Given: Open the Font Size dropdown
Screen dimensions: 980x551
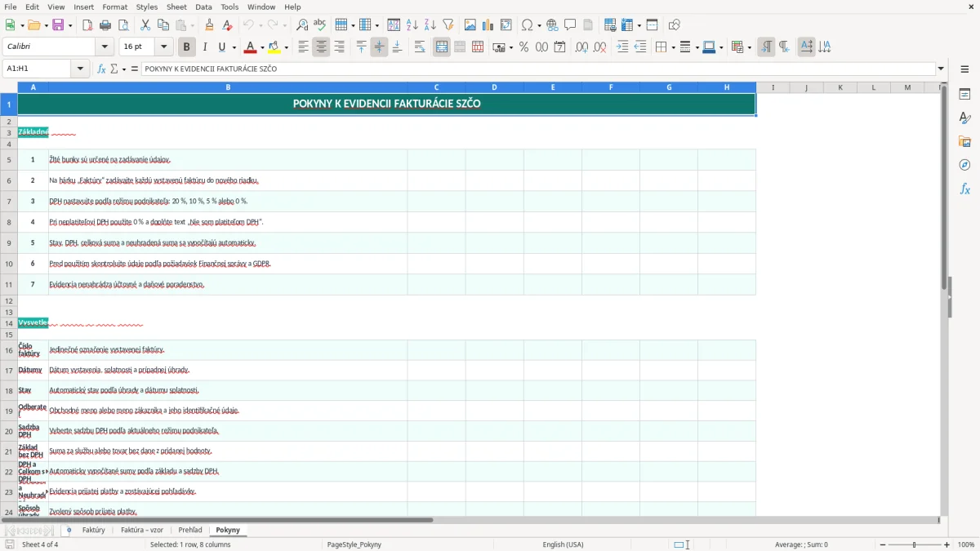Looking at the screenshot, I should 164,47.
